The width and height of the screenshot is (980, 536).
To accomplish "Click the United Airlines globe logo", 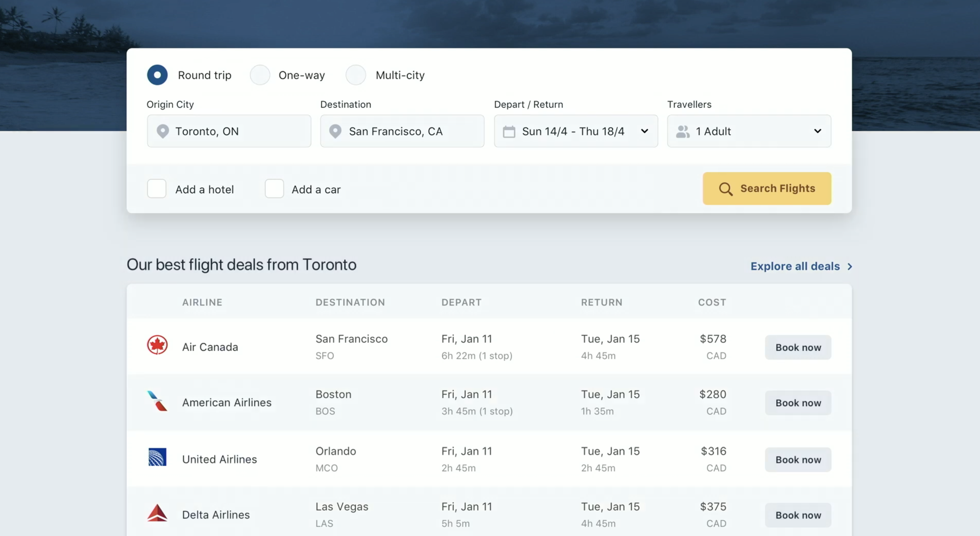I will click(157, 457).
